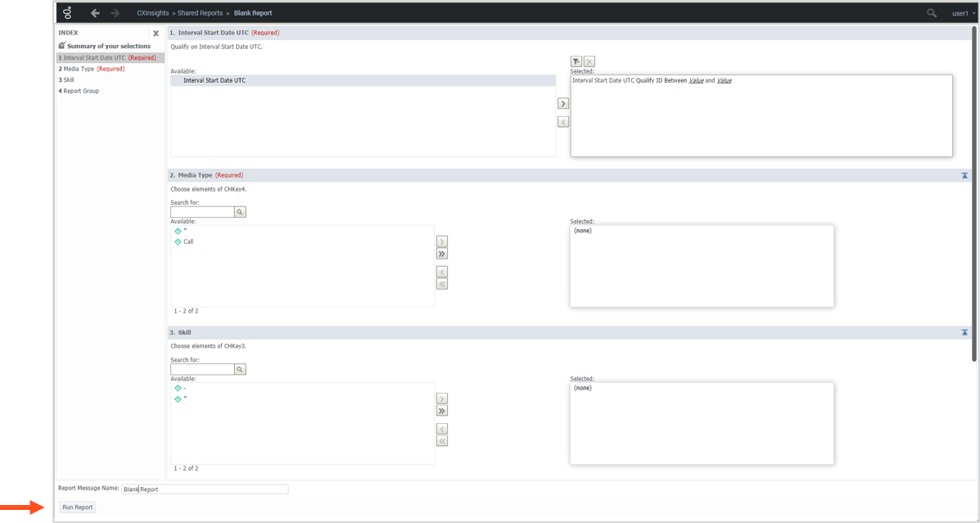Click the filter icon above Selected box
The width and height of the screenshot is (980, 523).
(x=576, y=61)
